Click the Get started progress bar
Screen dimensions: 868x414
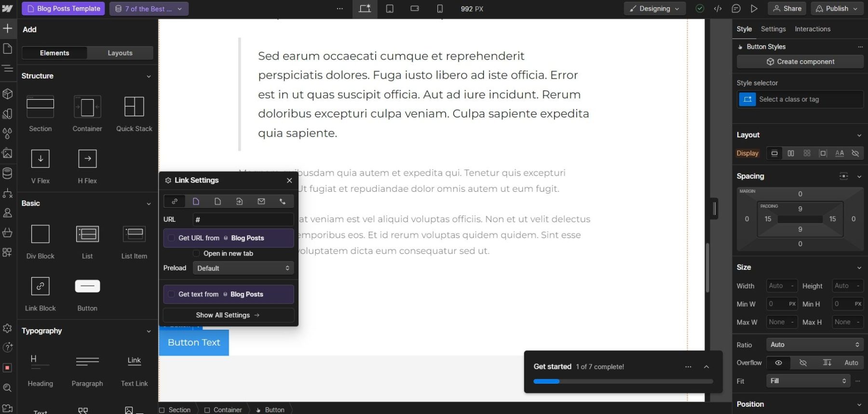(x=623, y=381)
